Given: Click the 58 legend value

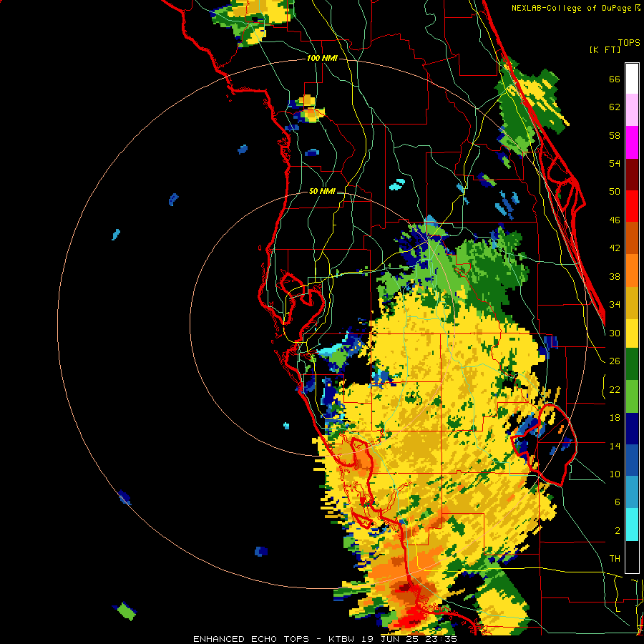Looking at the screenshot, I should [x=615, y=135].
